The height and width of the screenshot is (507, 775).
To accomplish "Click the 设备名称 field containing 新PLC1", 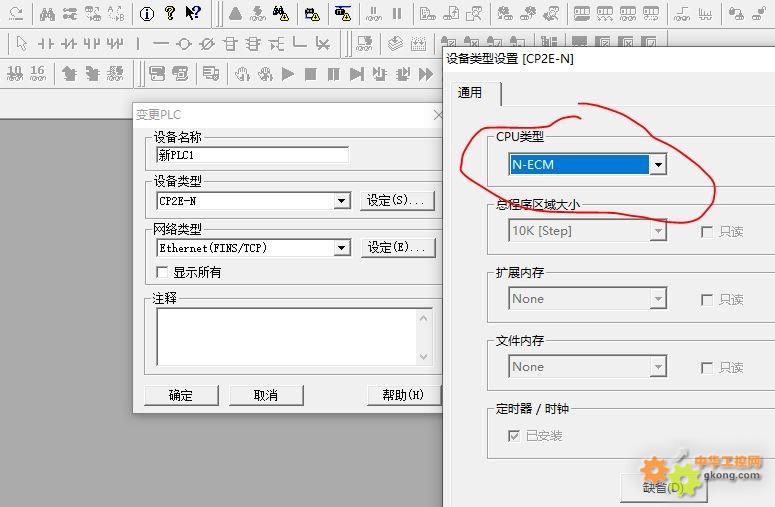I will [252, 155].
